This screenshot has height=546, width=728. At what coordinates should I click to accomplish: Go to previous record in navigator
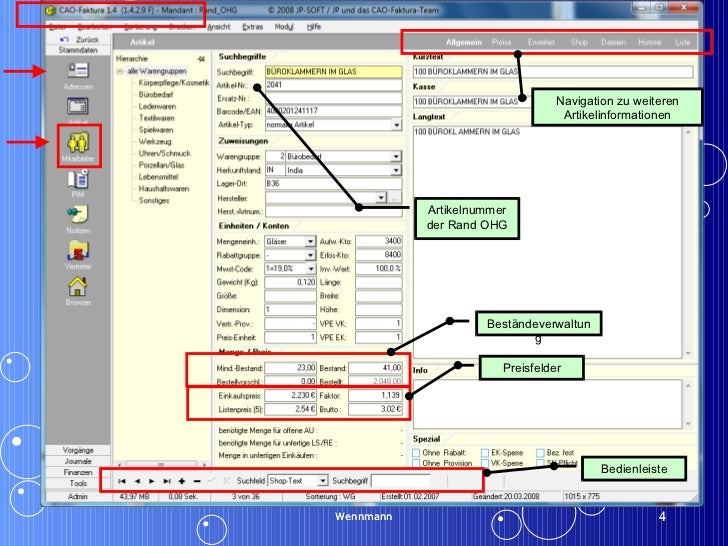tap(137, 481)
